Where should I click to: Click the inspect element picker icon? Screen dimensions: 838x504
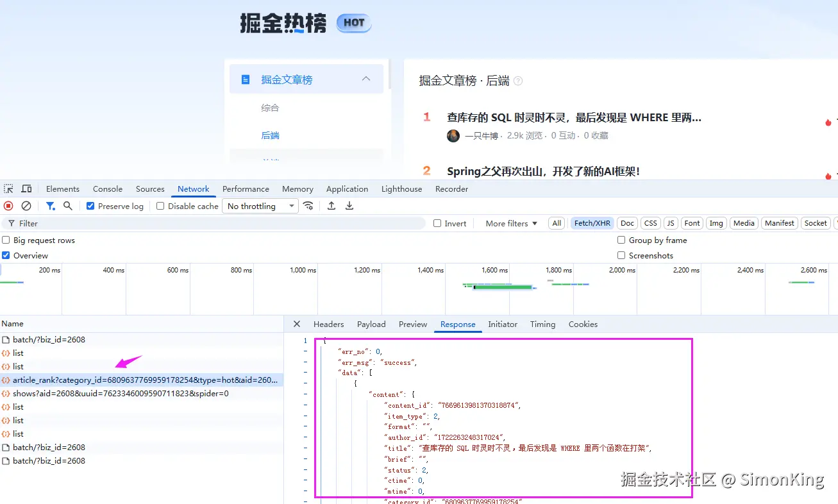(x=8, y=189)
